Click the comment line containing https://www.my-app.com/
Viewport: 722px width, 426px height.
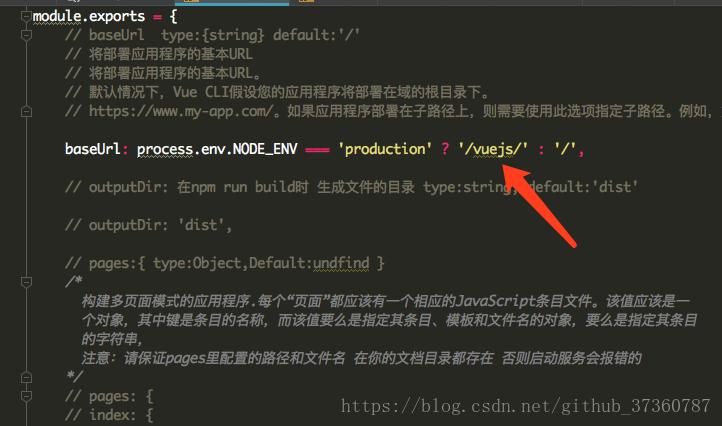[390, 111]
